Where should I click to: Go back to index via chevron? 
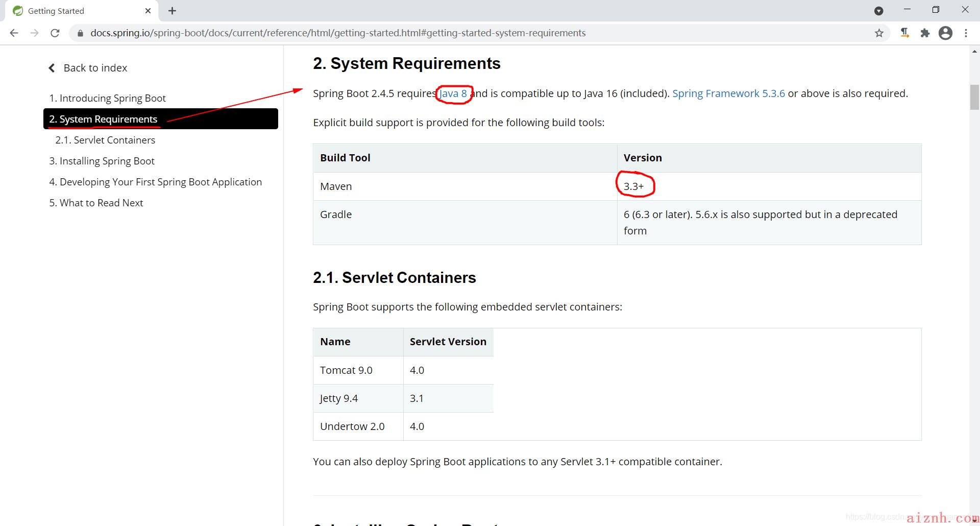pyautogui.click(x=52, y=68)
